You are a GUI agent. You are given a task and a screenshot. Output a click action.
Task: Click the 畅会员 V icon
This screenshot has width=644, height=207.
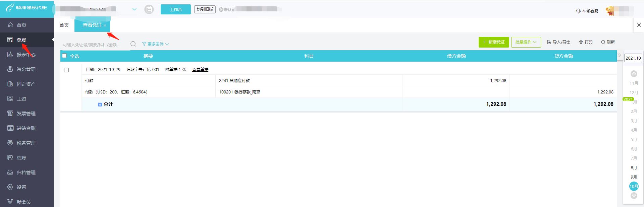(x=10, y=202)
